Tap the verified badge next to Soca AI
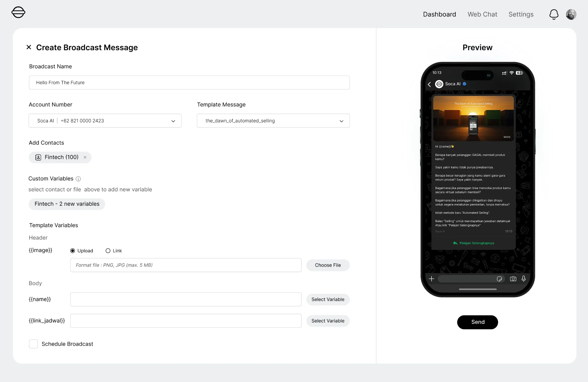Image resolution: width=588 pixels, height=382 pixels. 465,84
